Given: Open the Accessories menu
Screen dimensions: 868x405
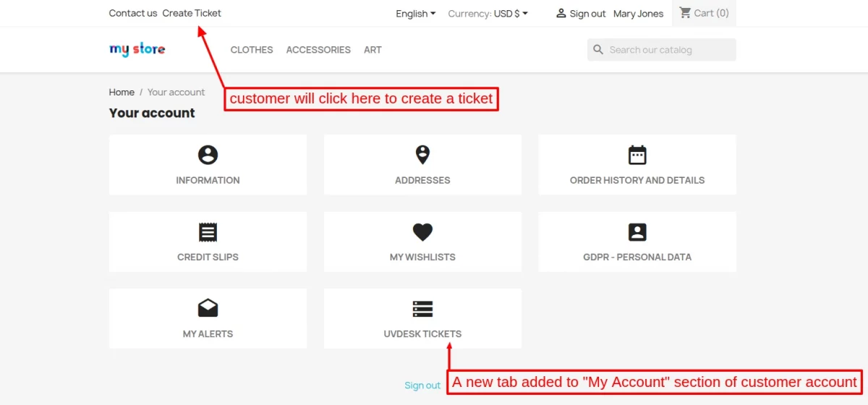Looking at the screenshot, I should tap(318, 50).
